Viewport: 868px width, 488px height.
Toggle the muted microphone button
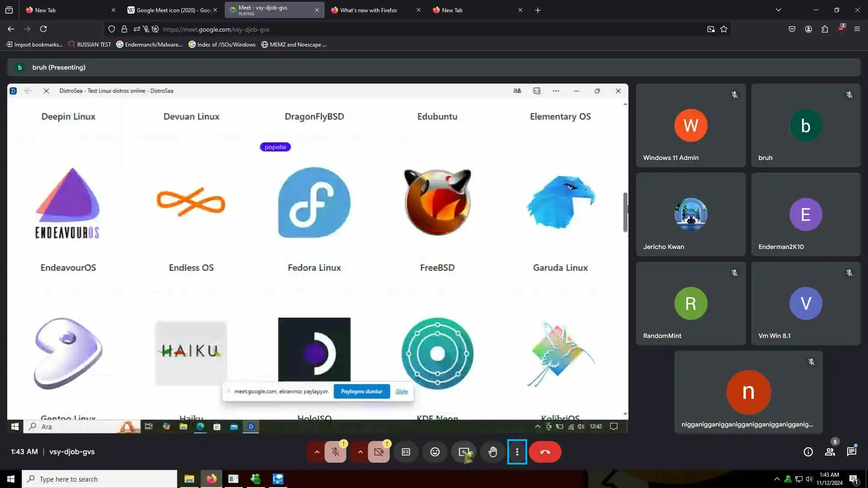click(335, 452)
